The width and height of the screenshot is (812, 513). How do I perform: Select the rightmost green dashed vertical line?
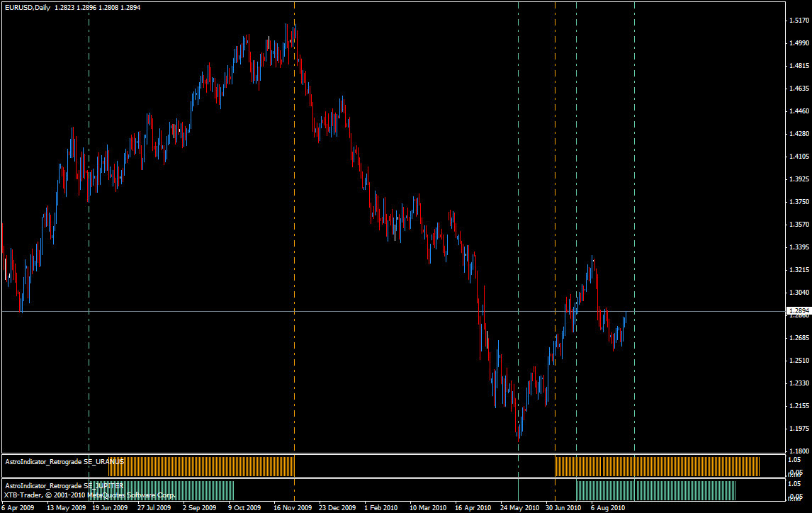(x=634, y=227)
